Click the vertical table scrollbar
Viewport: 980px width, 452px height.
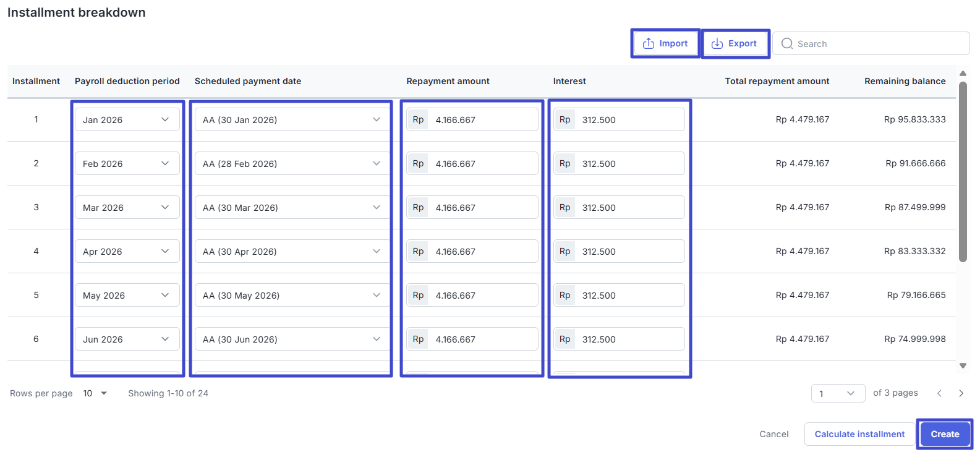coord(963,173)
